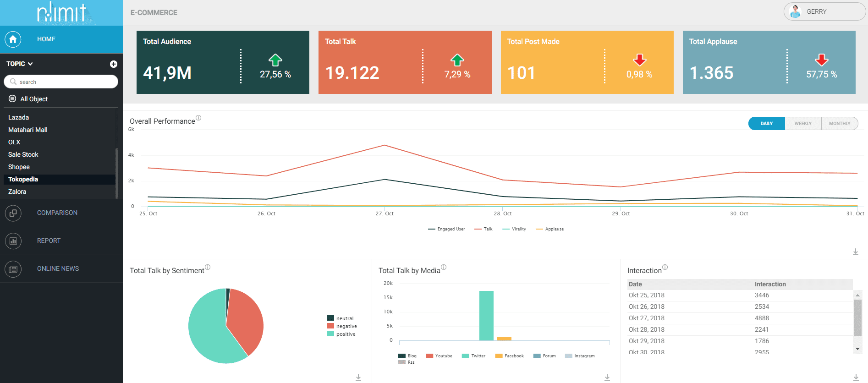Show info for Total Talk by Sentiment
This screenshot has height=383, width=868.
pos(208,267)
